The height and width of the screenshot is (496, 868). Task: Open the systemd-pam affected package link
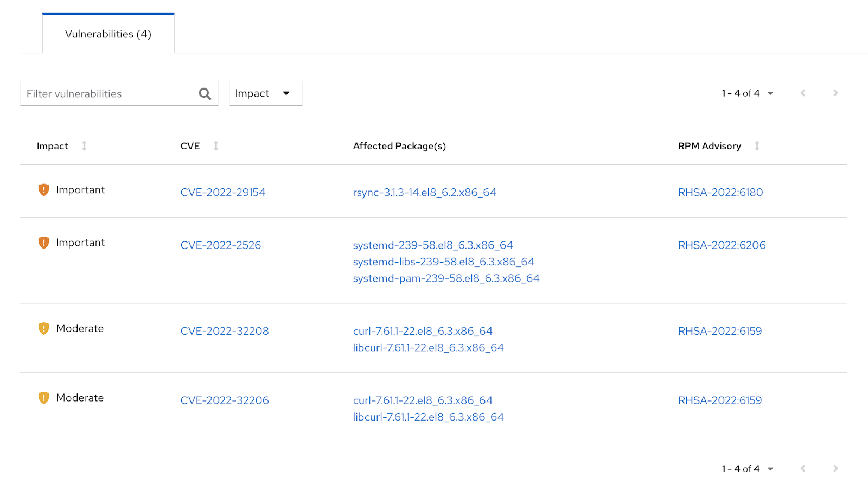[x=445, y=278]
